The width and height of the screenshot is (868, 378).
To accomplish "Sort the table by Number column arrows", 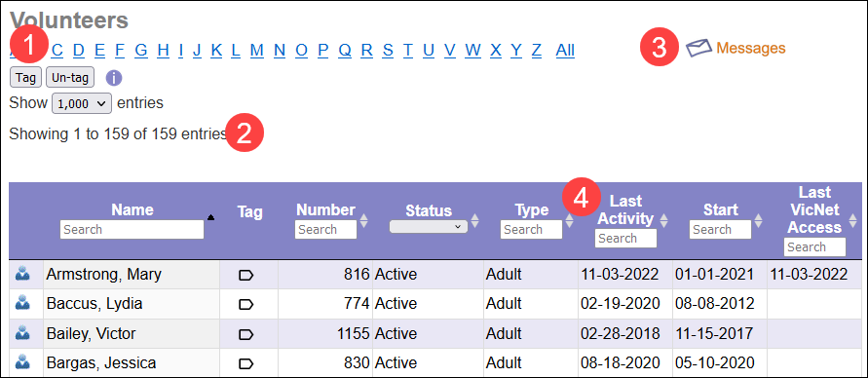I will 363,220.
